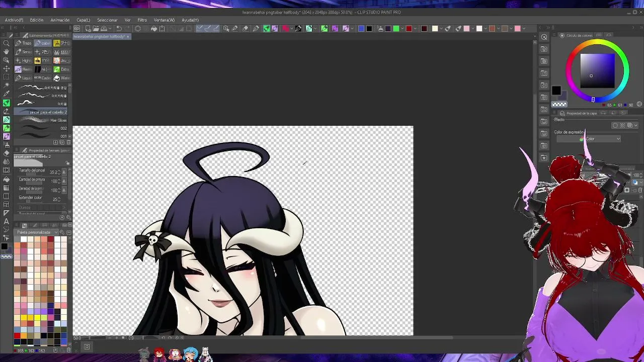Select the Zoom magnifier tool
The image size is (644, 362).
coord(6,43)
